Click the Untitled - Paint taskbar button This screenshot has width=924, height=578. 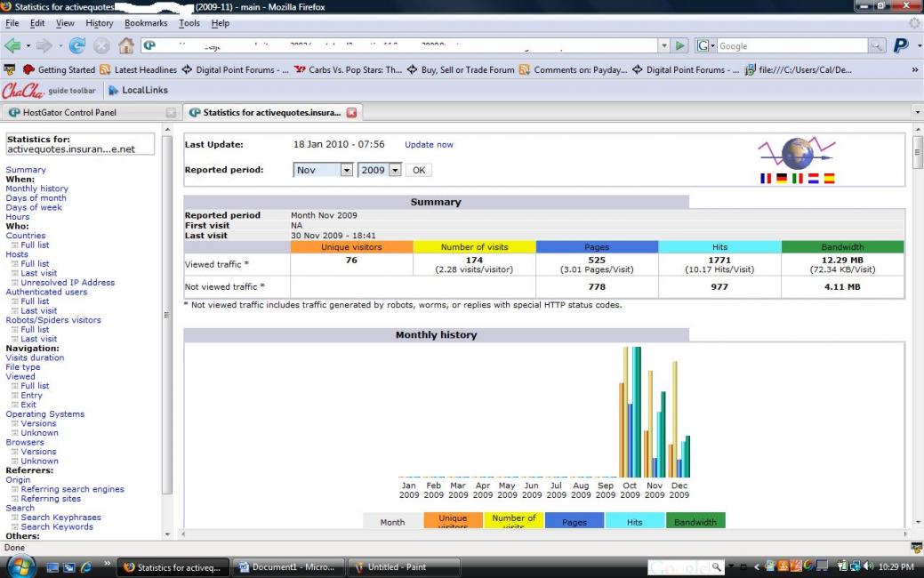pyautogui.click(x=405, y=566)
